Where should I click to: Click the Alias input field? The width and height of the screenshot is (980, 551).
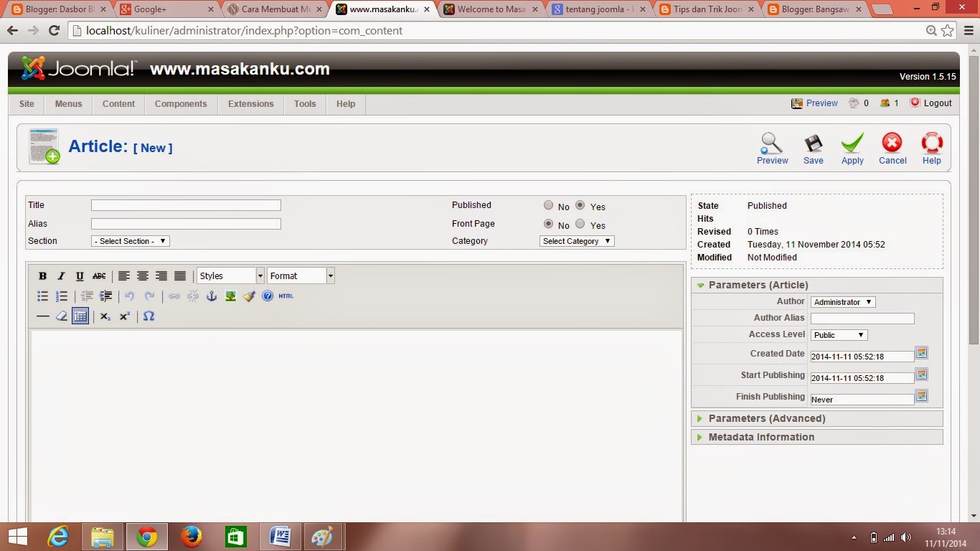click(x=186, y=224)
